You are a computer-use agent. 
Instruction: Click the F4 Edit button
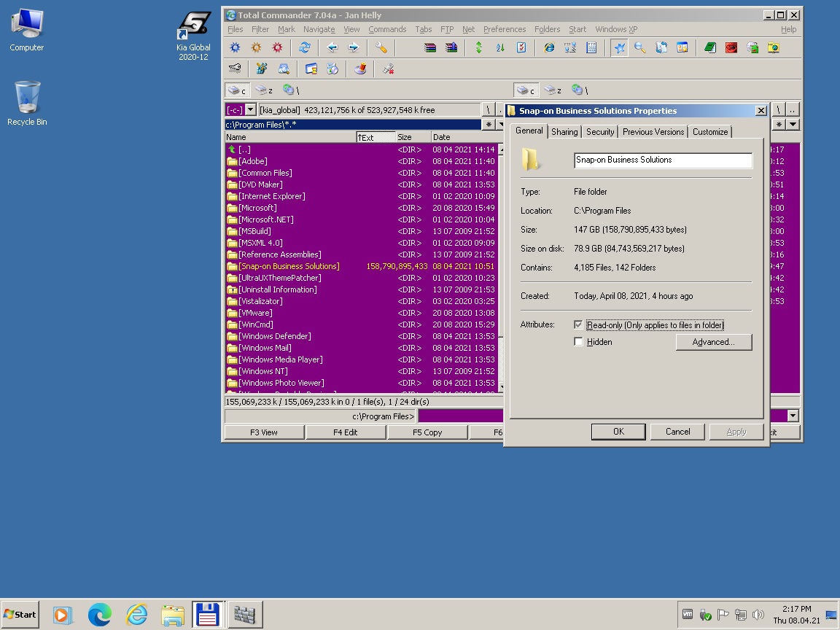[x=345, y=432]
